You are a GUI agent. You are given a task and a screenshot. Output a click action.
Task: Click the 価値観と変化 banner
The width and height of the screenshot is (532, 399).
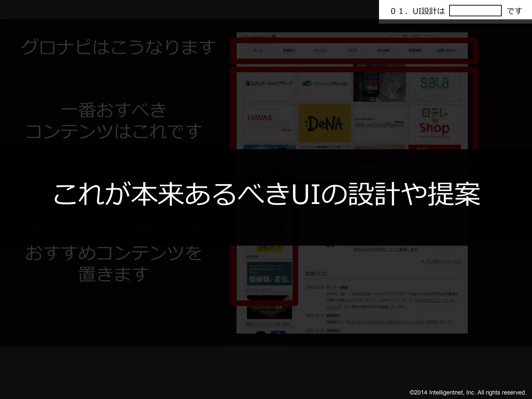(269, 274)
